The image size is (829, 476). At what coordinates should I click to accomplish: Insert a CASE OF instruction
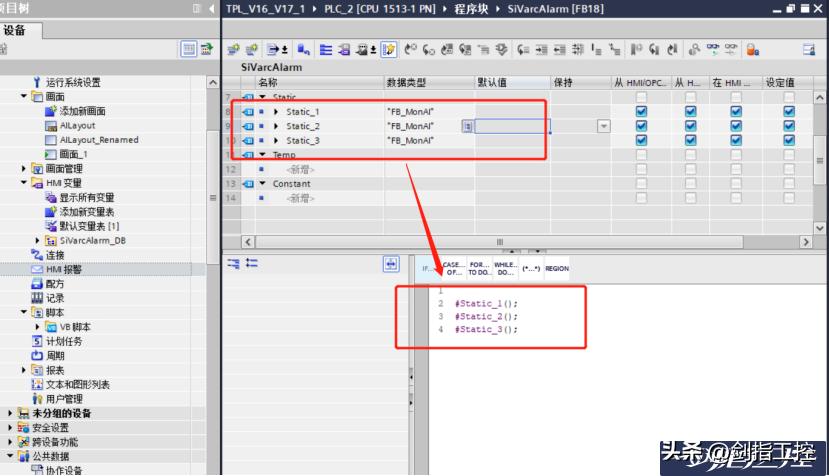pyautogui.click(x=454, y=268)
